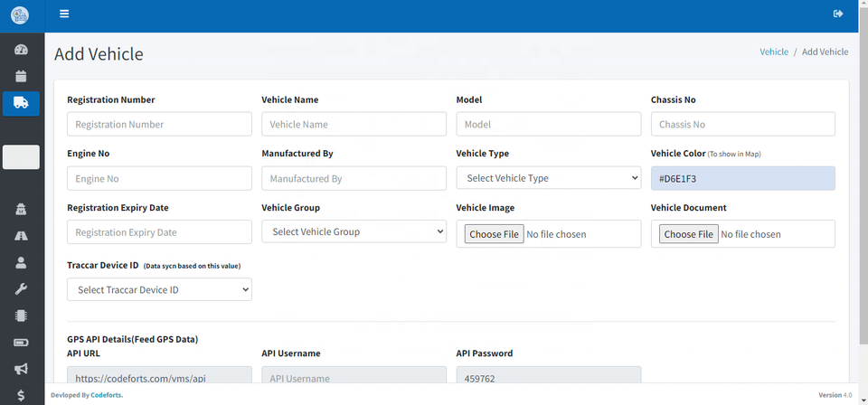Click the megaphone icon in sidebar
The image size is (868, 405).
tap(21, 369)
